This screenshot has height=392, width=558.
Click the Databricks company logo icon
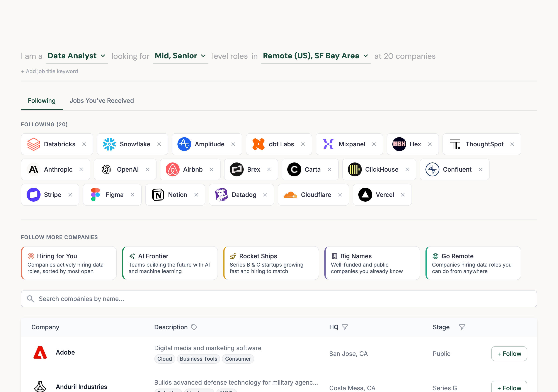click(34, 144)
